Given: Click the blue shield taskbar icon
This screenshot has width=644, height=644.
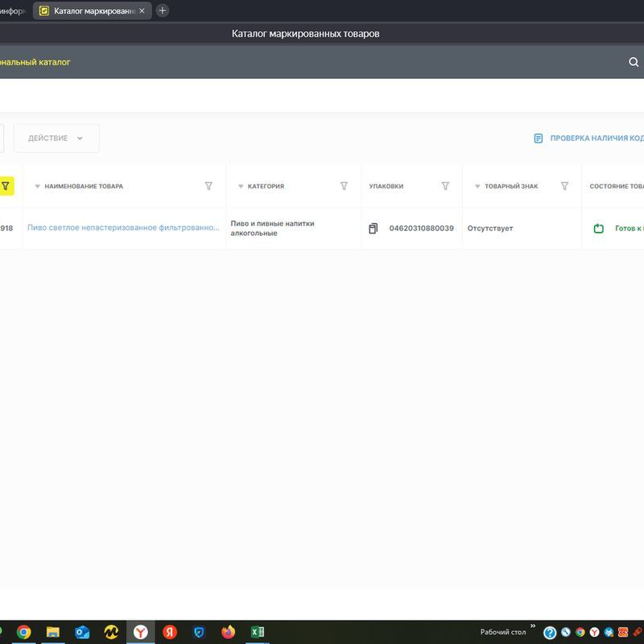Looking at the screenshot, I should pos(199,632).
